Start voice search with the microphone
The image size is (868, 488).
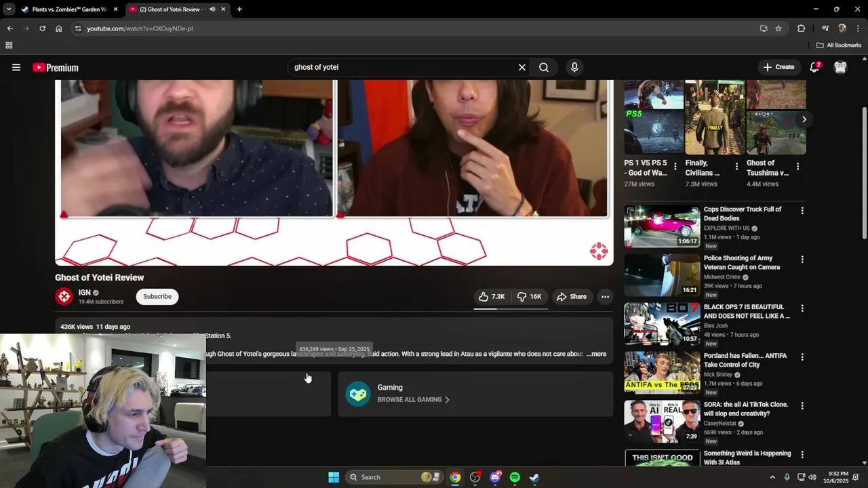tap(574, 67)
